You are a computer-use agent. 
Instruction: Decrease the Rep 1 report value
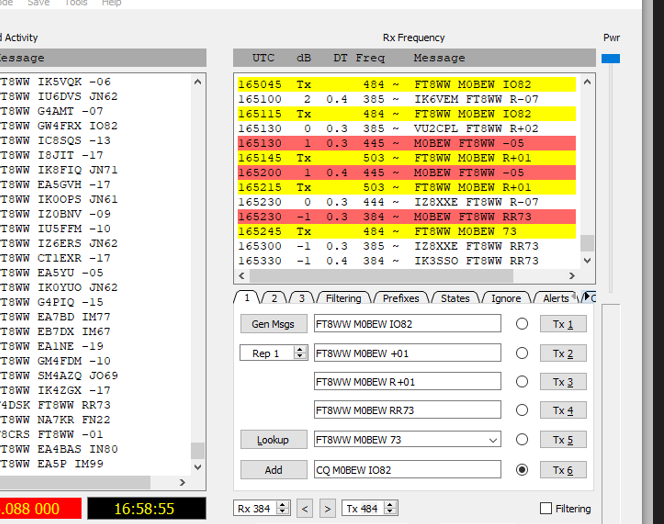tap(300, 356)
